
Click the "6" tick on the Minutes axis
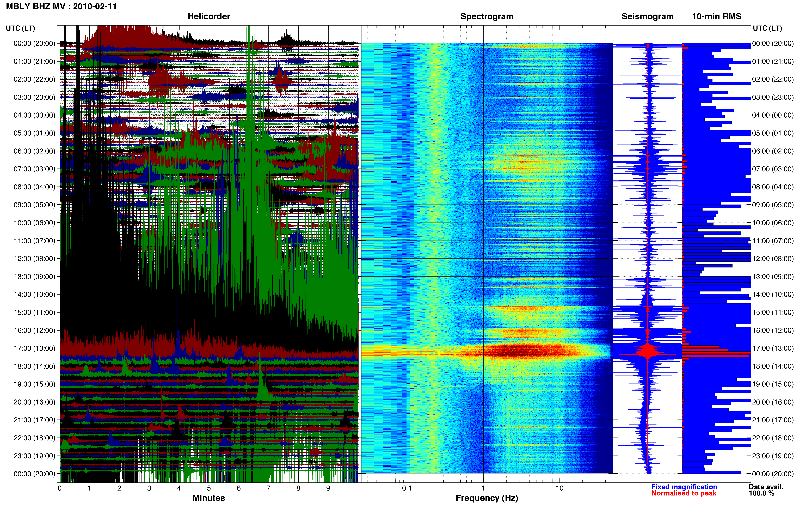pos(239,488)
